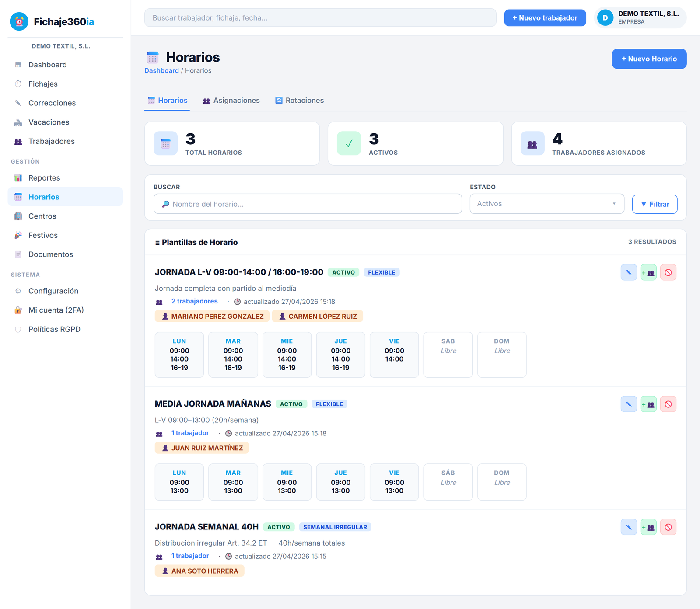700x609 pixels.
Task: Click the Fichaje360ia alarm clock logo
Action: pos(19,21)
